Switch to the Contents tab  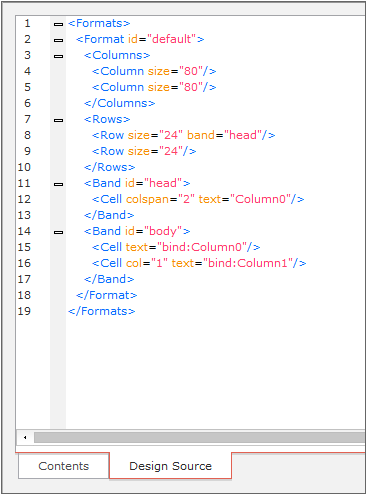(x=63, y=466)
